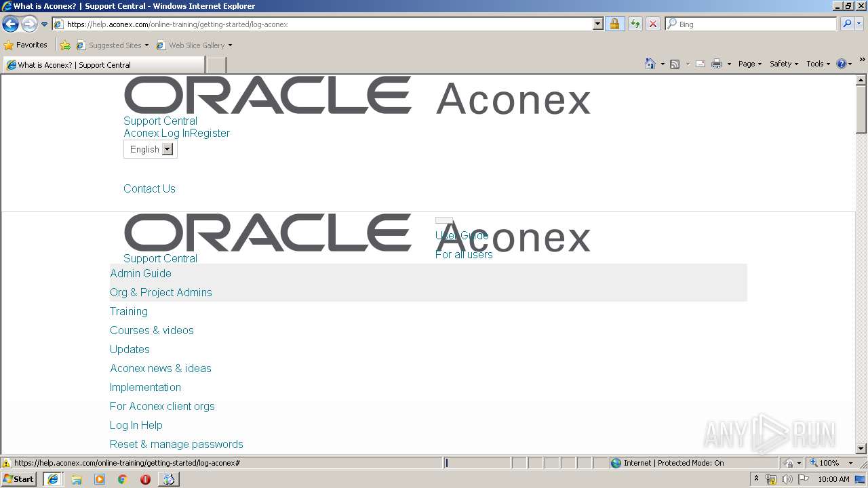Open the recent pages dropdown arrow
This screenshot has height=488, width=868.
point(45,24)
